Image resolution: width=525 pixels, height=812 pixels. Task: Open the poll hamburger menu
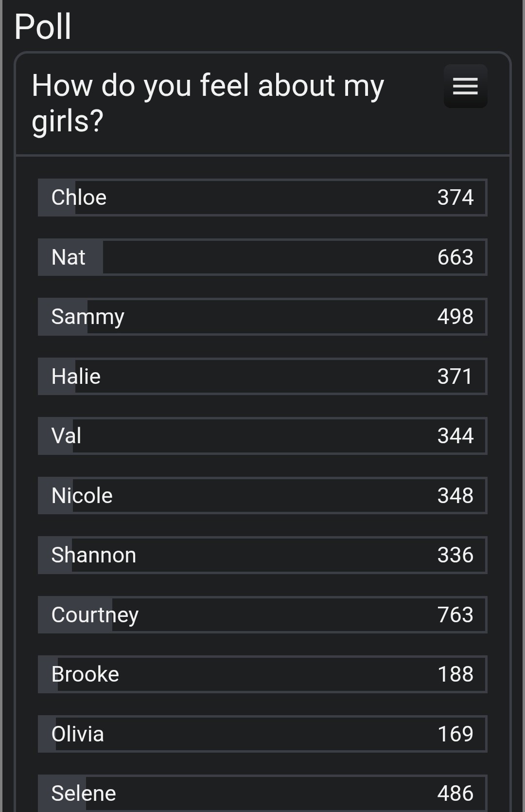(x=465, y=86)
